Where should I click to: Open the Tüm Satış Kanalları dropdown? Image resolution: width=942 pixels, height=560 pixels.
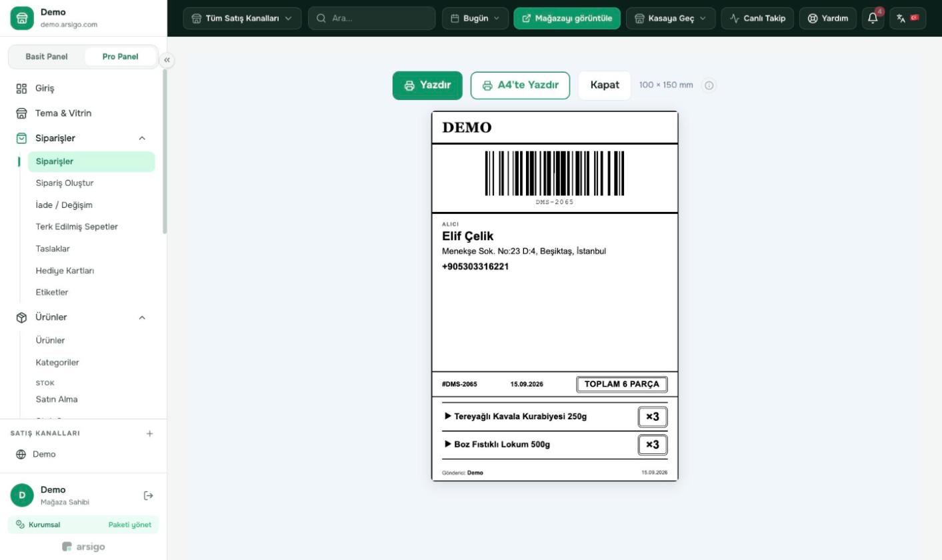[x=242, y=18]
